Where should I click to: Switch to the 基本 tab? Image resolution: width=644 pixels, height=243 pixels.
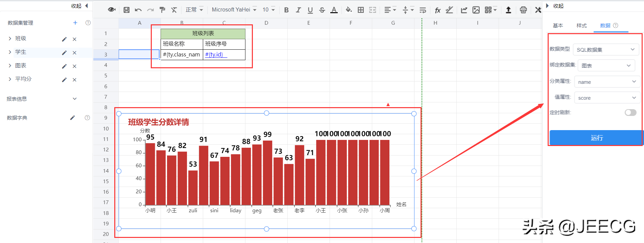558,26
